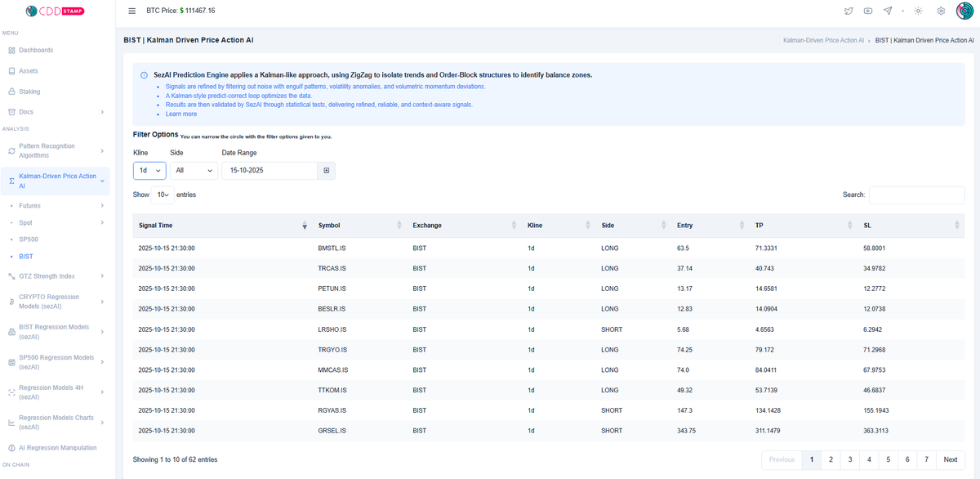Viewport: 980px width, 479px height.
Task: Open the Staking menu item
Action: pyautogui.click(x=29, y=92)
